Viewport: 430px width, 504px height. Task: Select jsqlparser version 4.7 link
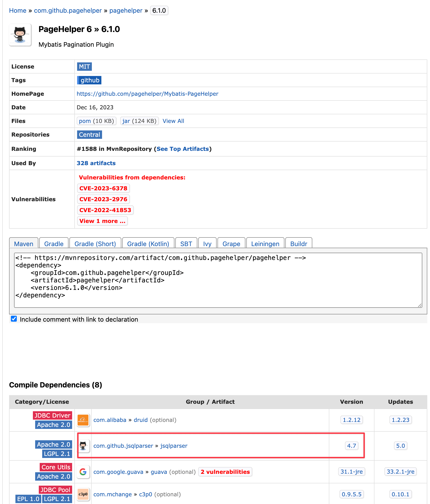(352, 446)
